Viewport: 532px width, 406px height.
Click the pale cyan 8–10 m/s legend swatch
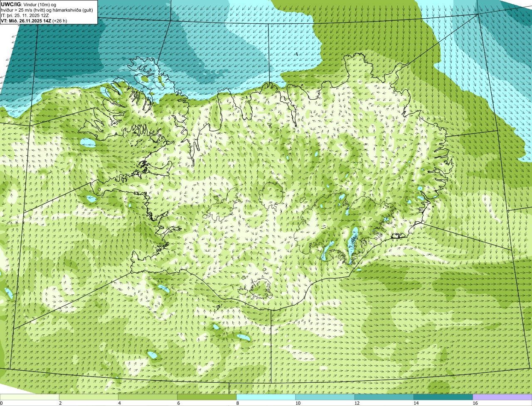pos(266,397)
